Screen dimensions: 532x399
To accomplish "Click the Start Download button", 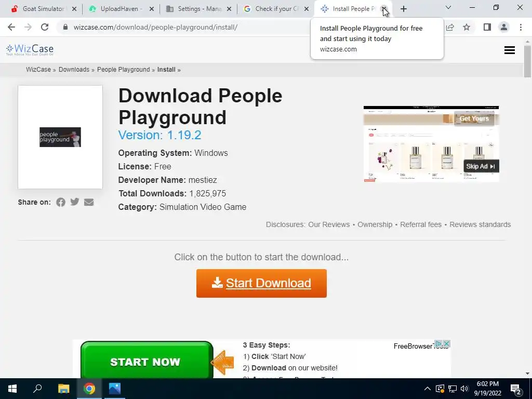I will click(x=262, y=283).
